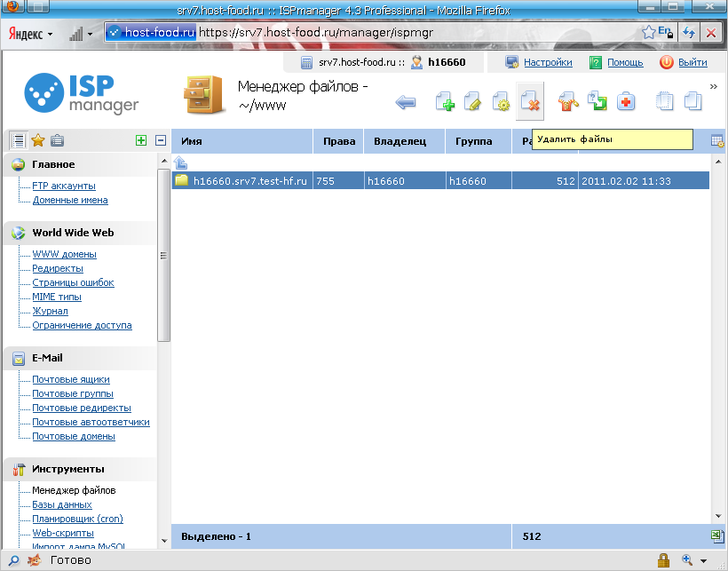Open Почтовые редиректы

click(x=82, y=408)
